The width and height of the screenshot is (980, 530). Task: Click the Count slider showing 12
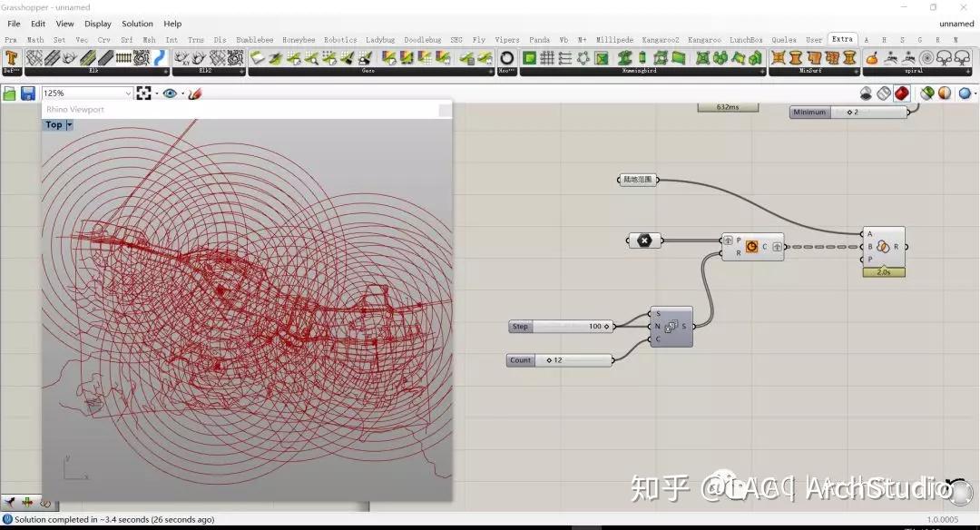560,359
